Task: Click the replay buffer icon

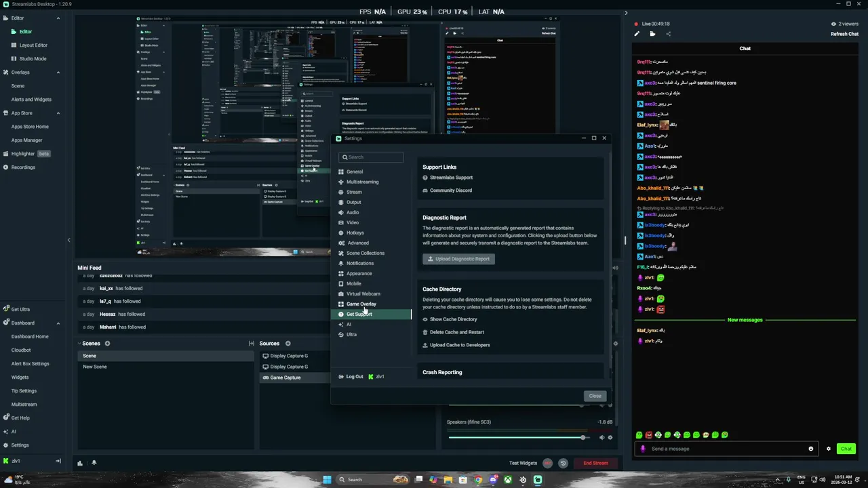Action: 563,463
